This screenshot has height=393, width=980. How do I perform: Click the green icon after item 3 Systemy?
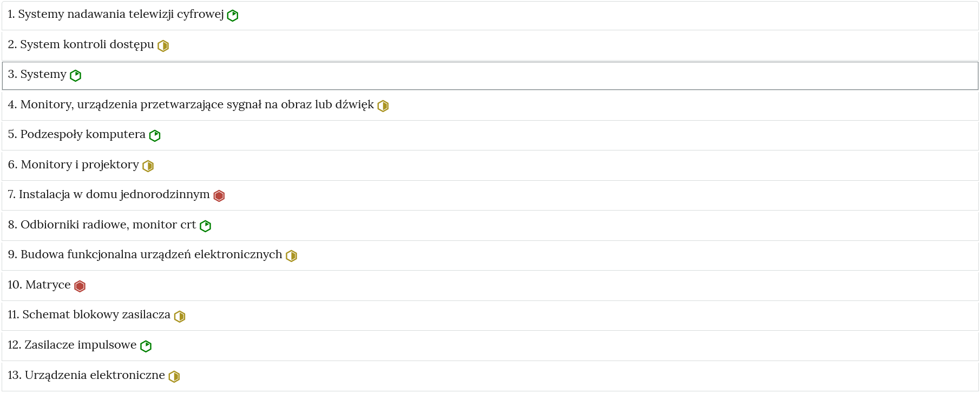(x=76, y=76)
